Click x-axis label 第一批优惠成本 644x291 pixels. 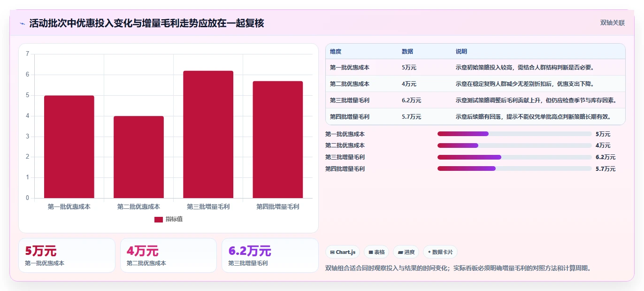pos(69,207)
